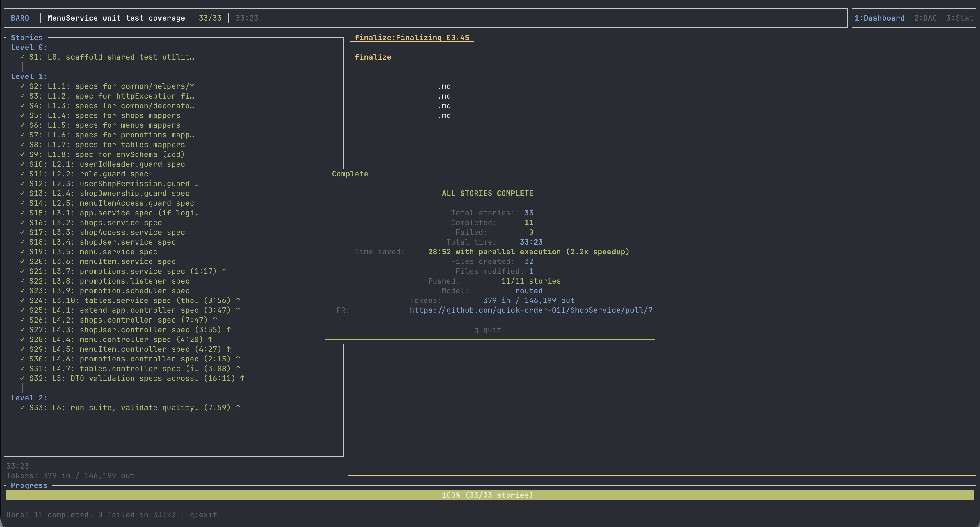Viewport: 980px width, 527px height.
Task: Click the up arrow on S33 run suite
Action: click(x=238, y=408)
